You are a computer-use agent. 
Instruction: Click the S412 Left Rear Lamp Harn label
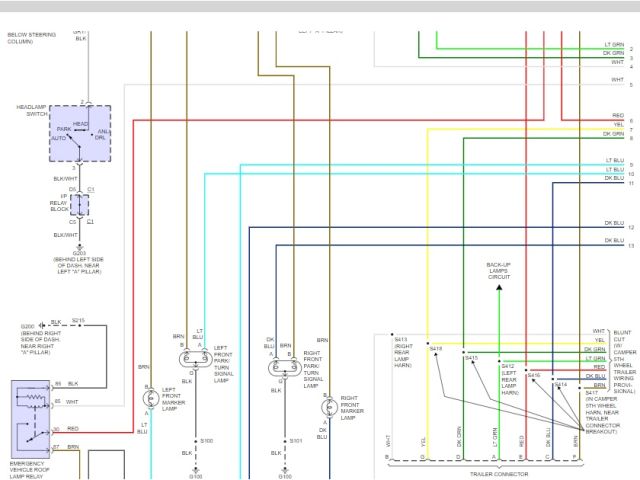tap(508, 380)
